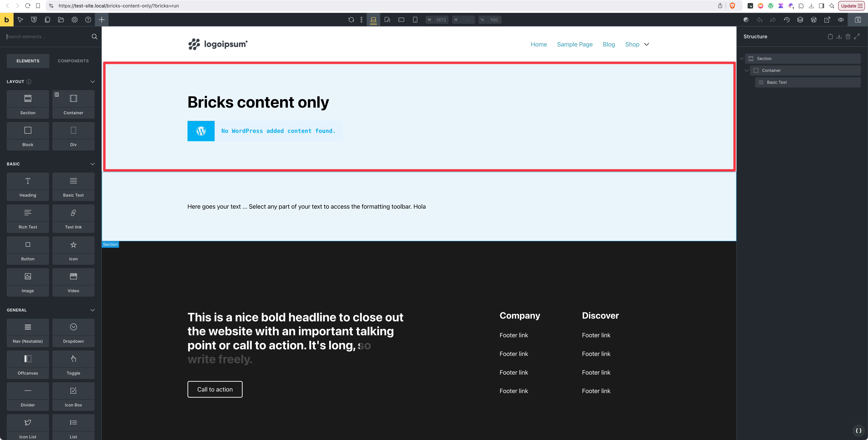
Task: Toggle the eye preview mode
Action: click(841, 19)
